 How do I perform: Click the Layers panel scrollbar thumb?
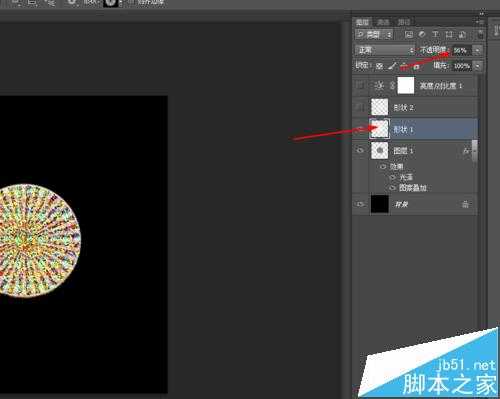click(x=475, y=151)
